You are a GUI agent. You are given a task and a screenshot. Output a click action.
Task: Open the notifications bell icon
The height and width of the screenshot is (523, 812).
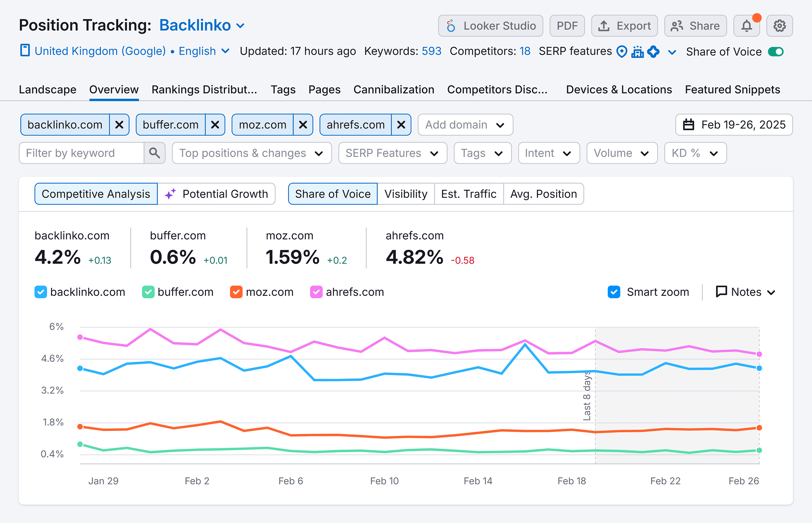(x=747, y=25)
